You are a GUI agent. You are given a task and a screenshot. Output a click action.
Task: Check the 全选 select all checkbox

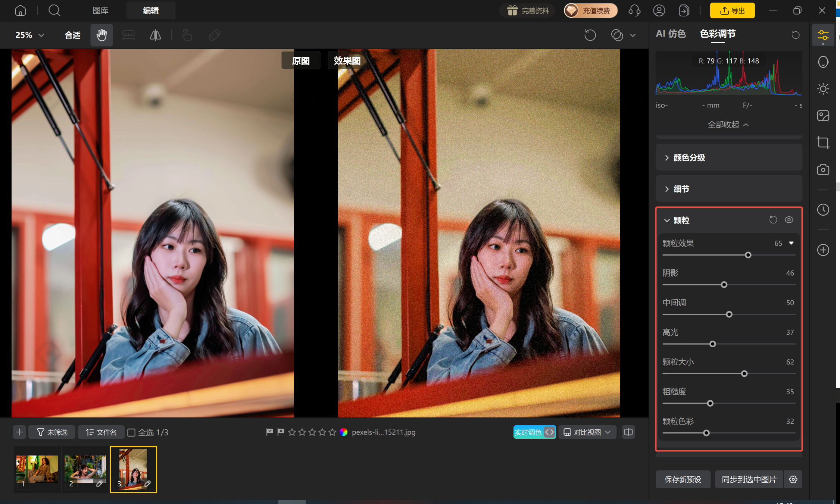pos(131,432)
